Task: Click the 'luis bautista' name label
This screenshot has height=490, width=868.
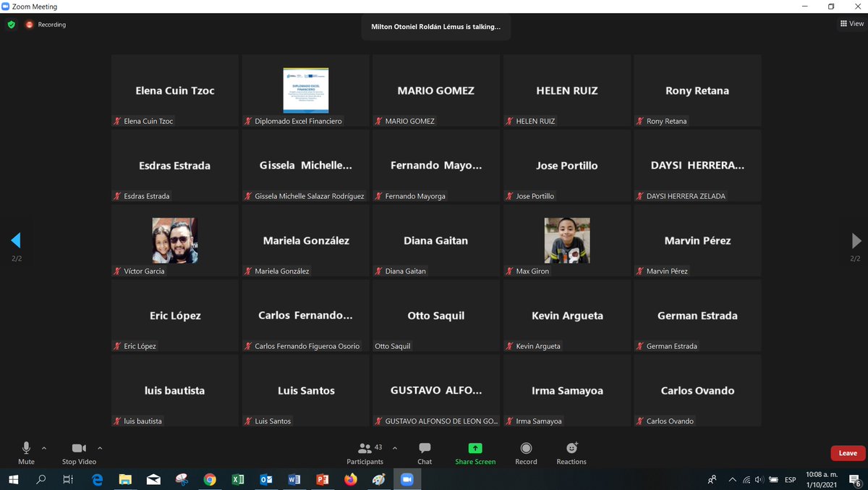Action: pos(143,421)
